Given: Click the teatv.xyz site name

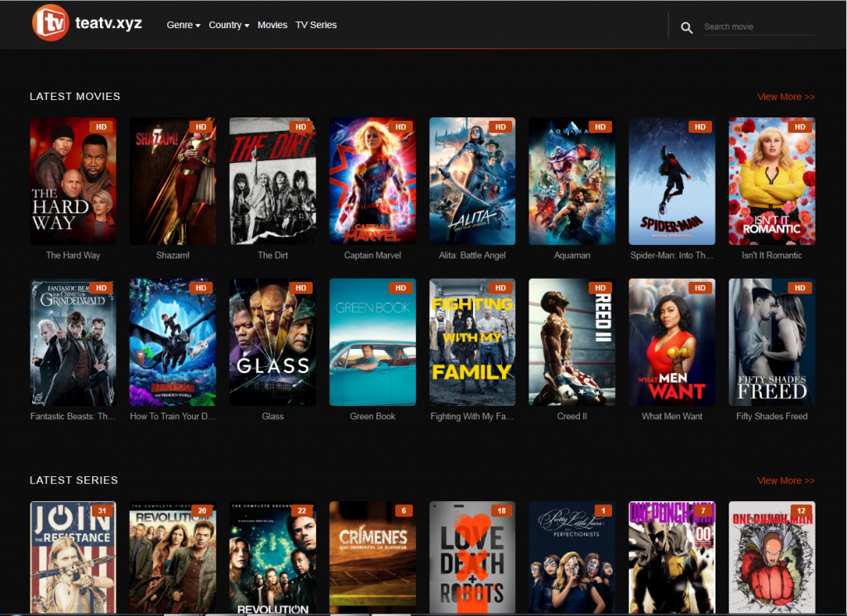Looking at the screenshot, I should (108, 22).
